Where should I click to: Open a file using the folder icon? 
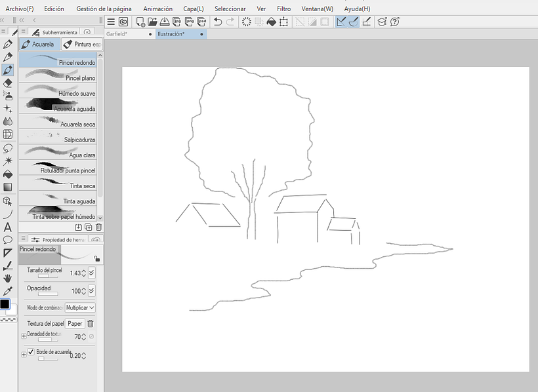pyautogui.click(x=152, y=22)
